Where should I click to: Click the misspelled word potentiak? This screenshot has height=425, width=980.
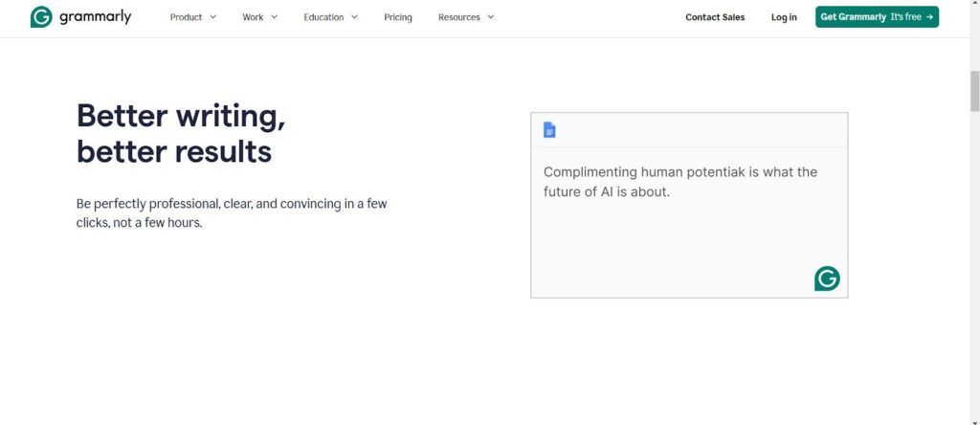[x=716, y=172]
